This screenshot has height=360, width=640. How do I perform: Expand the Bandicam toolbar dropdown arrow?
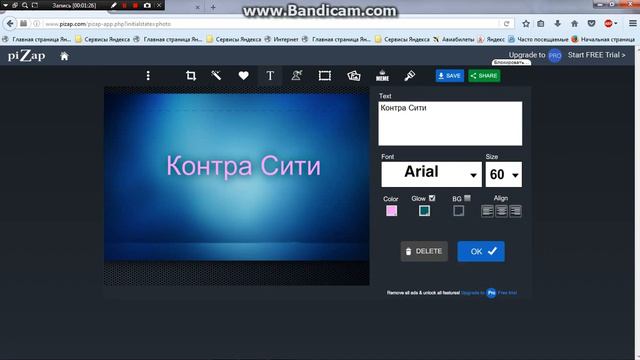tap(5, 5)
